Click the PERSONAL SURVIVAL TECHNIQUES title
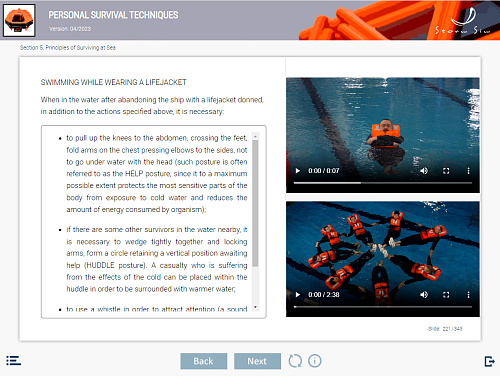The height and width of the screenshot is (376, 500). coord(113,15)
